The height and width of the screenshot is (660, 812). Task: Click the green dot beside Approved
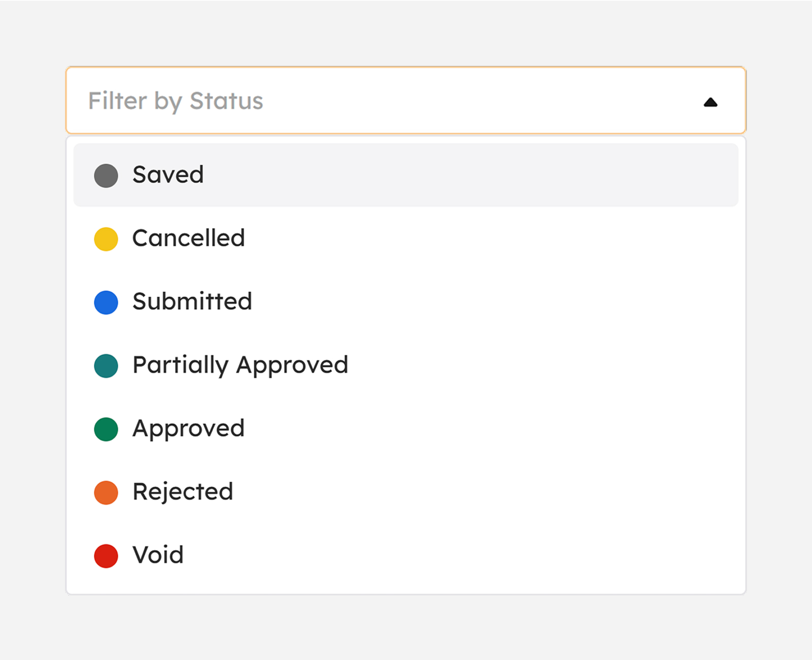click(x=106, y=429)
